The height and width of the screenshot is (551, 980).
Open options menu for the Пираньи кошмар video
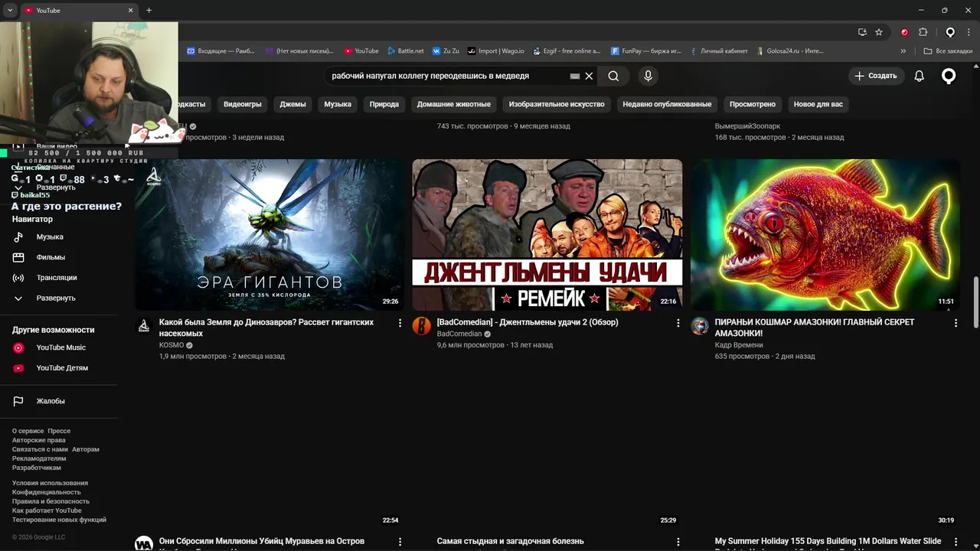pos(955,323)
